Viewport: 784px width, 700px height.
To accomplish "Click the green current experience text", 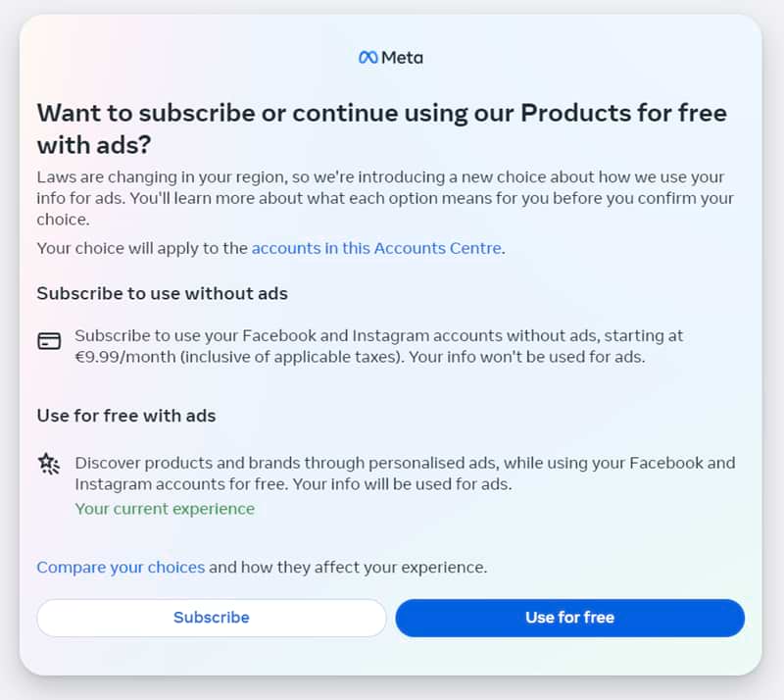I will coord(164,508).
